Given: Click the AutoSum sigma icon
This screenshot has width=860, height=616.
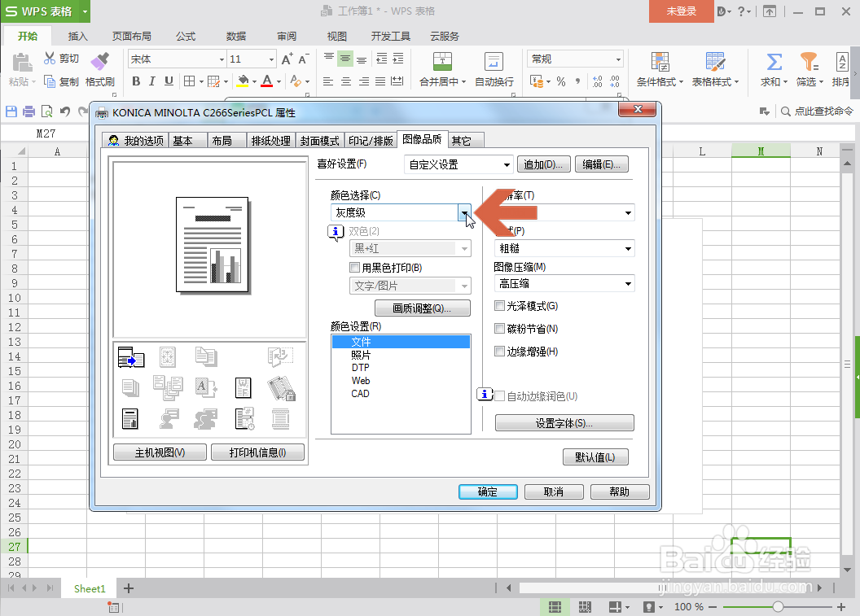Looking at the screenshot, I should pyautogui.click(x=774, y=61).
